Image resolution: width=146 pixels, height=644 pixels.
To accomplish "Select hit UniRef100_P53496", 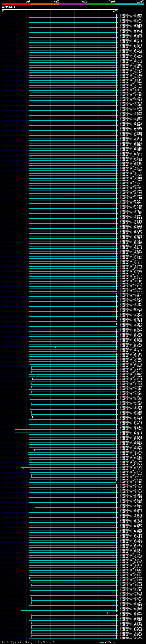I will pyautogui.click(x=131, y=228).
